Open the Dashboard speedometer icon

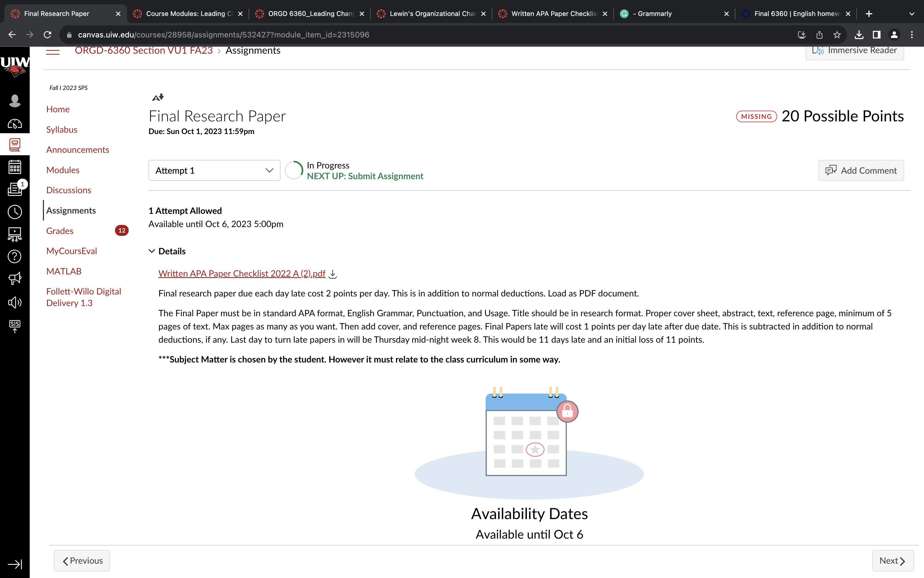pos(15,124)
